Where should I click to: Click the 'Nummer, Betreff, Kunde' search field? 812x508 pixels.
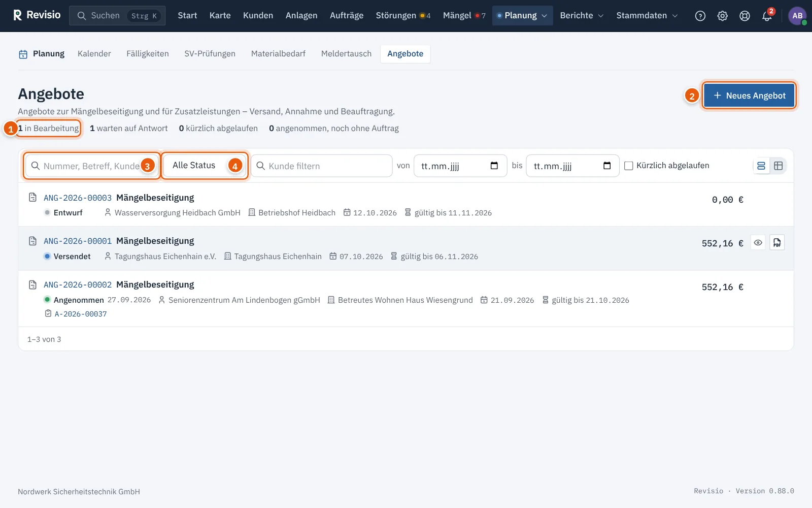(92, 166)
